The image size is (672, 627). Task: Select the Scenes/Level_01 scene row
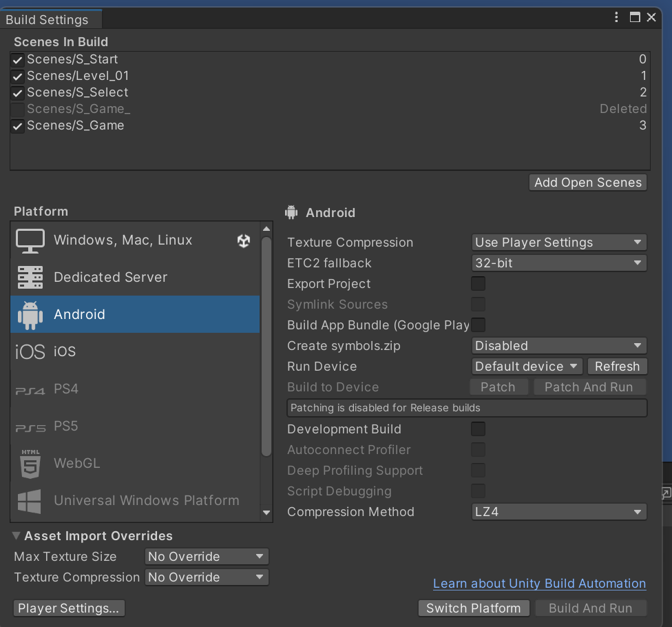click(330, 76)
